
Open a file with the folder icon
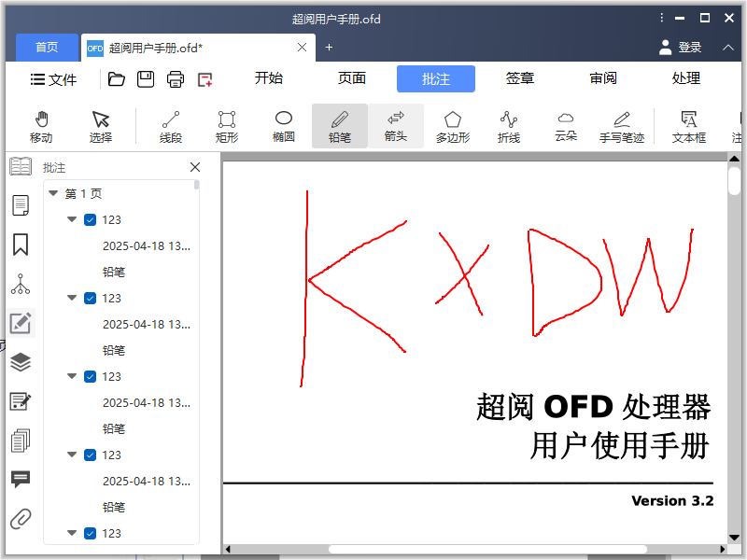pos(116,79)
